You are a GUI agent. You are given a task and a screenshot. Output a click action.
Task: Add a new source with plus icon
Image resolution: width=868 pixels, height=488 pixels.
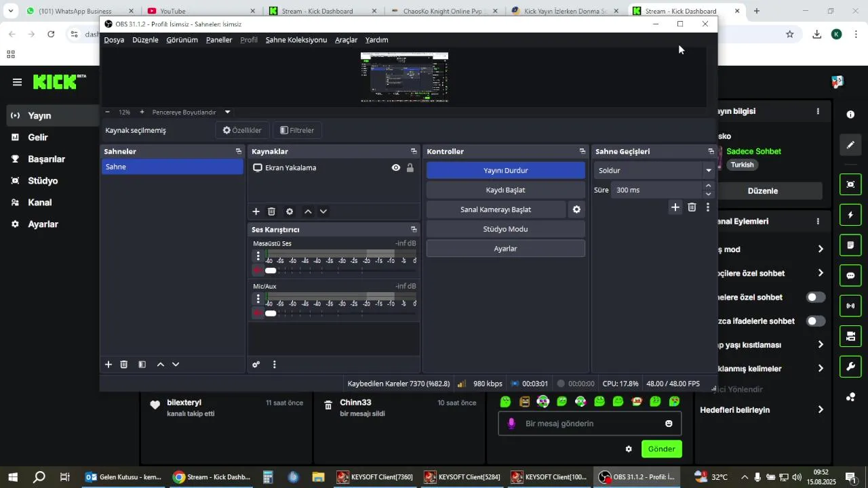click(256, 211)
